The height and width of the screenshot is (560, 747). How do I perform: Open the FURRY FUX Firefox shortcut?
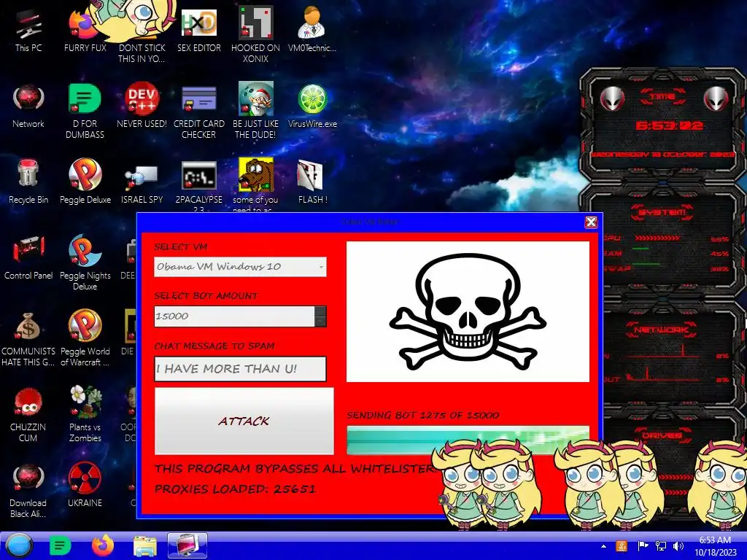(x=85, y=29)
